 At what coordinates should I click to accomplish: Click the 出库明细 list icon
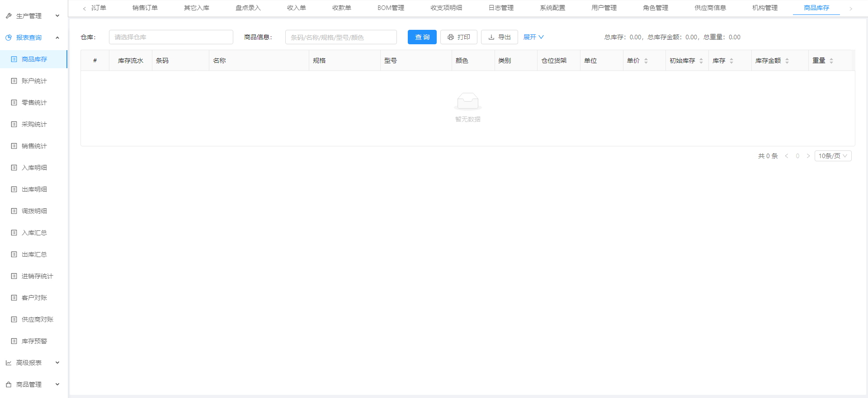coord(14,189)
